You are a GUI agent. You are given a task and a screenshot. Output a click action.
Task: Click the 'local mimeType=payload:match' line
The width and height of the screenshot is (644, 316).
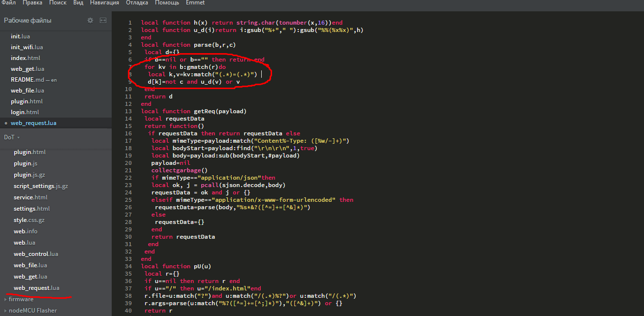[250, 141]
